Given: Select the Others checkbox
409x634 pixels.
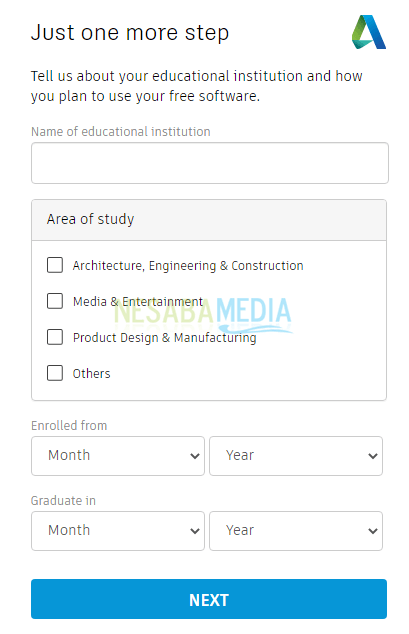Looking at the screenshot, I should [55, 373].
